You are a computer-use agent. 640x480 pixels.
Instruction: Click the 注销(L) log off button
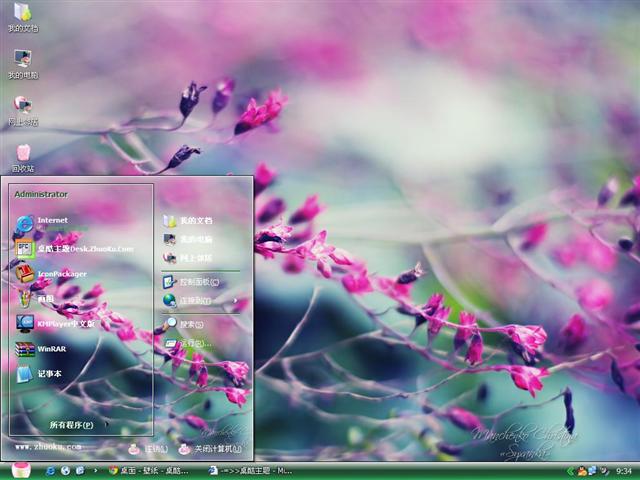coord(151,449)
